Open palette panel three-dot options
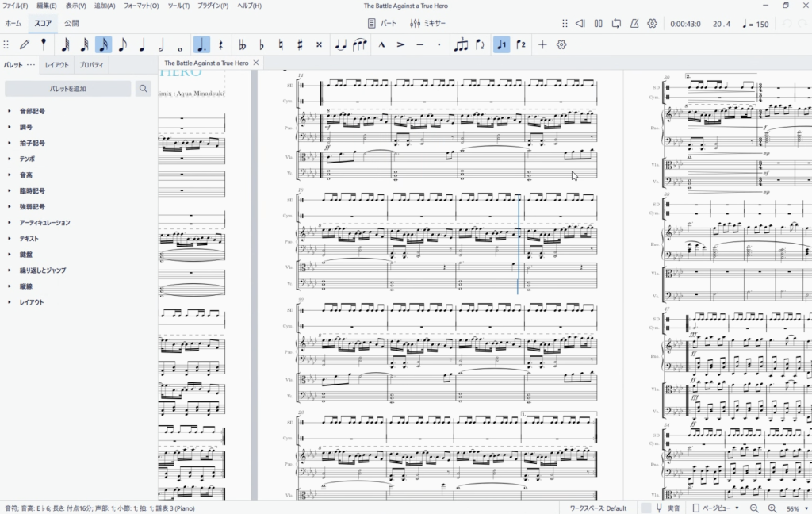 31,65
